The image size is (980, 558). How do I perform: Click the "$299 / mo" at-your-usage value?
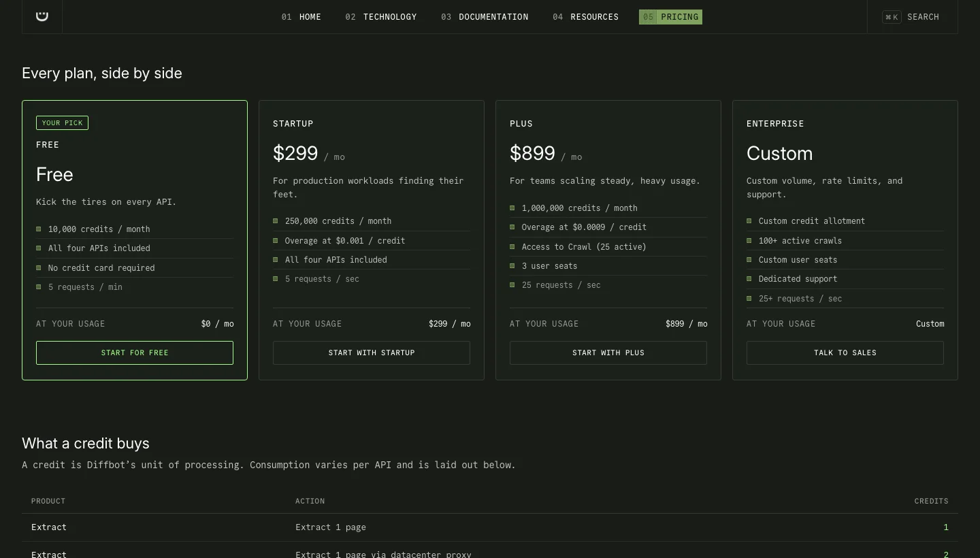click(x=449, y=324)
